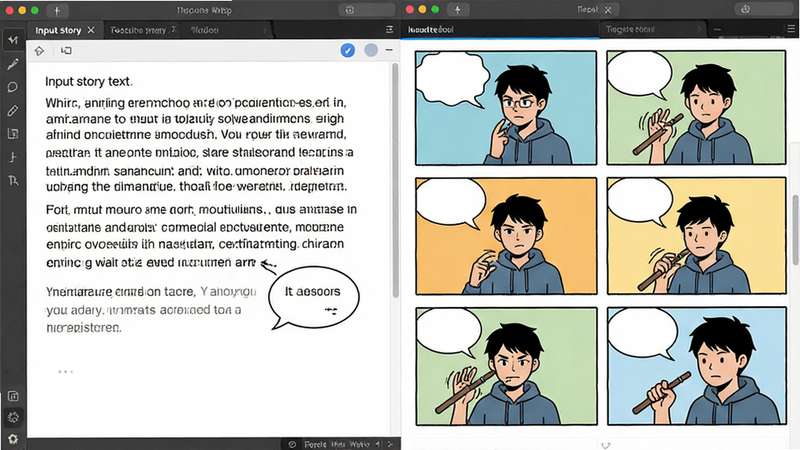Select the middle-right yellow comic panel
800x450 pixels.
(696, 236)
